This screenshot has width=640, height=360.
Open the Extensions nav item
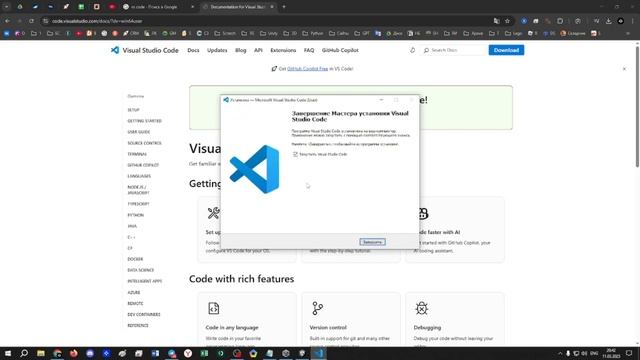283,50
